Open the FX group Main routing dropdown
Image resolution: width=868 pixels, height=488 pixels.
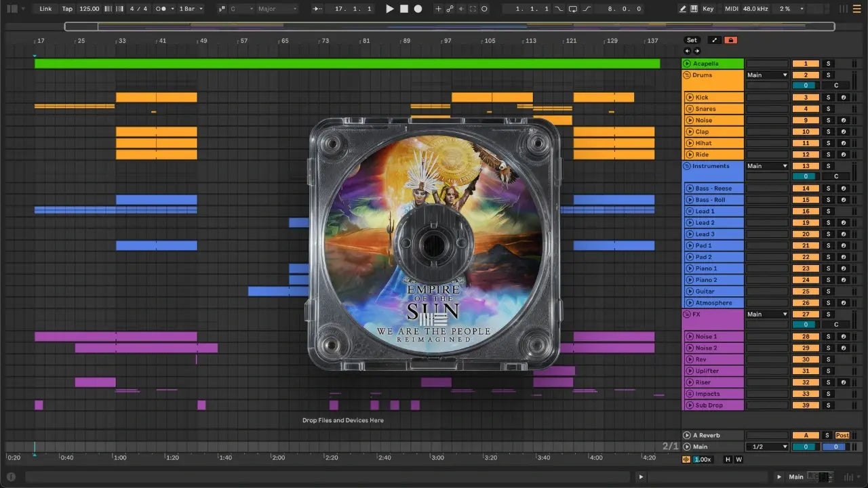click(767, 314)
